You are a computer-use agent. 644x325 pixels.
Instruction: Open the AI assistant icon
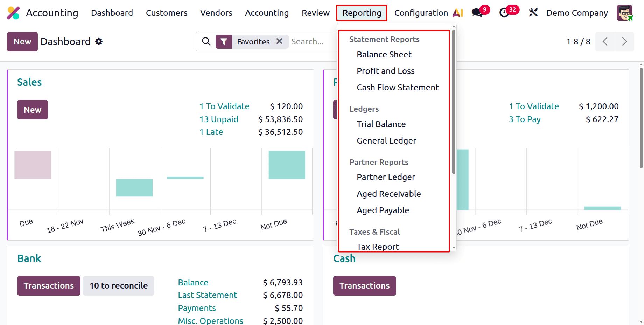458,13
